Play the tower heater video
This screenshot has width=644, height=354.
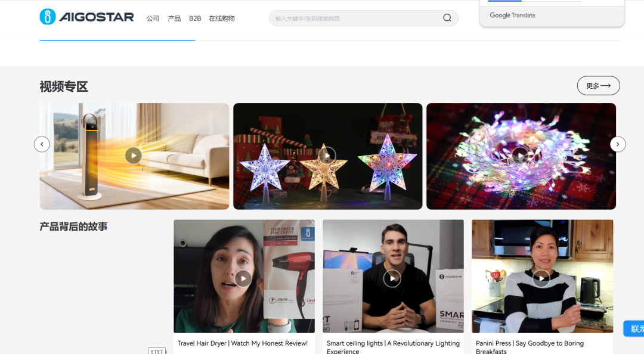point(134,156)
